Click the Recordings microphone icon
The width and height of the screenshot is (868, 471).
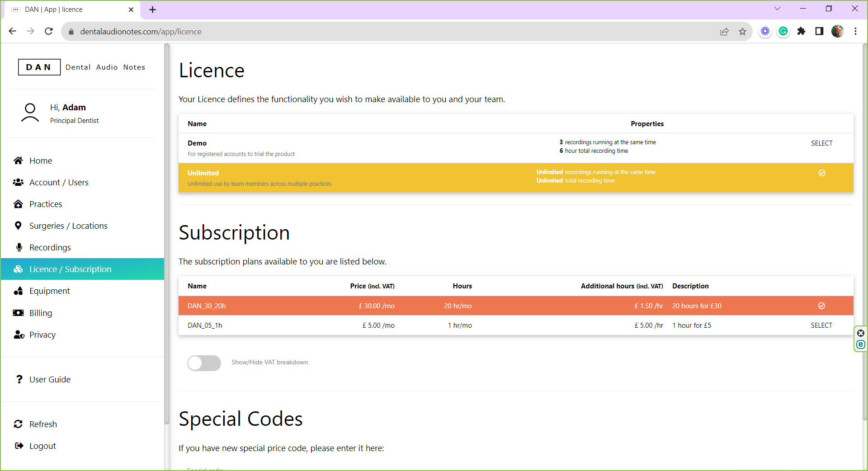click(19, 247)
